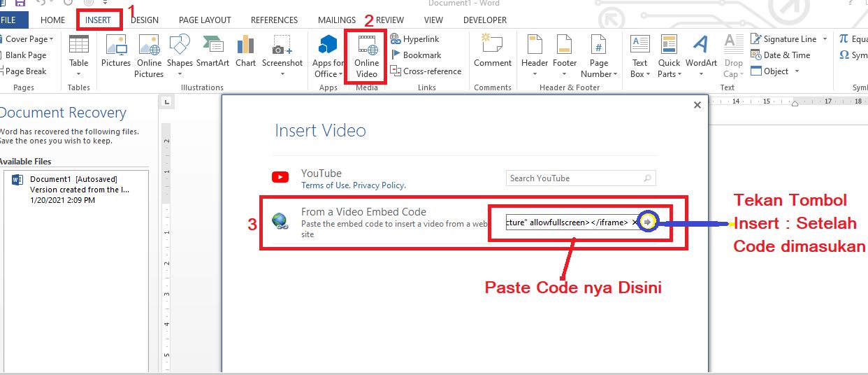Open the REFERENCES tab
Image resolution: width=868 pixels, height=375 pixels.
pos(274,20)
